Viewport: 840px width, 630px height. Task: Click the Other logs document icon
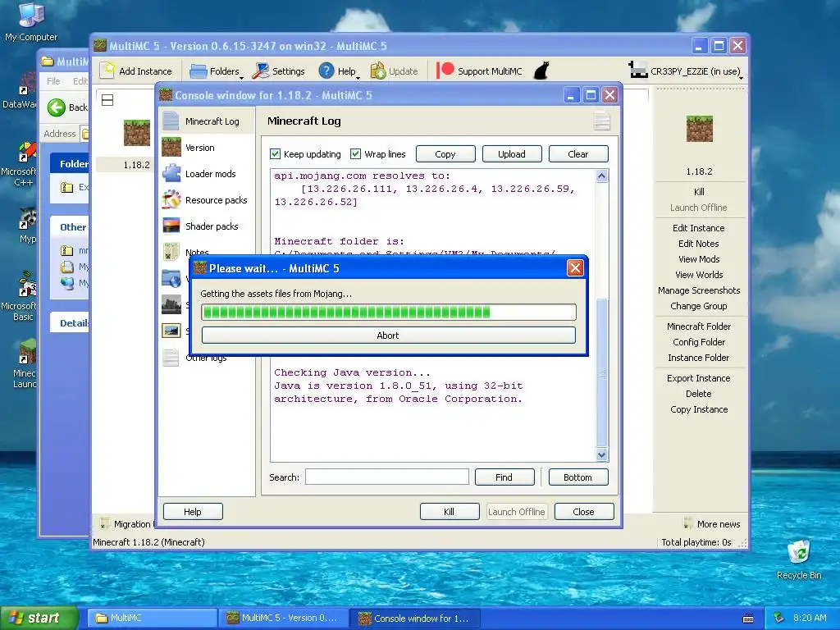tap(171, 358)
